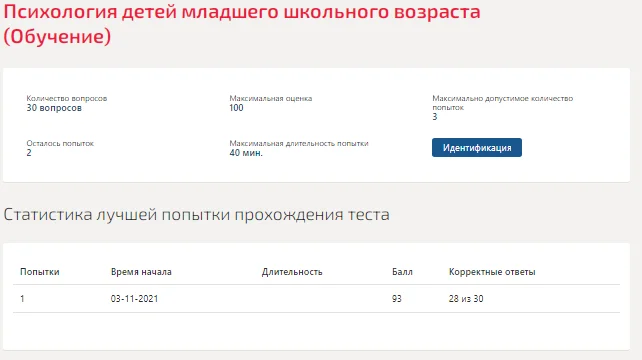Select attempt number 1 in table row
Screen dimensions: 642x360
(22, 299)
